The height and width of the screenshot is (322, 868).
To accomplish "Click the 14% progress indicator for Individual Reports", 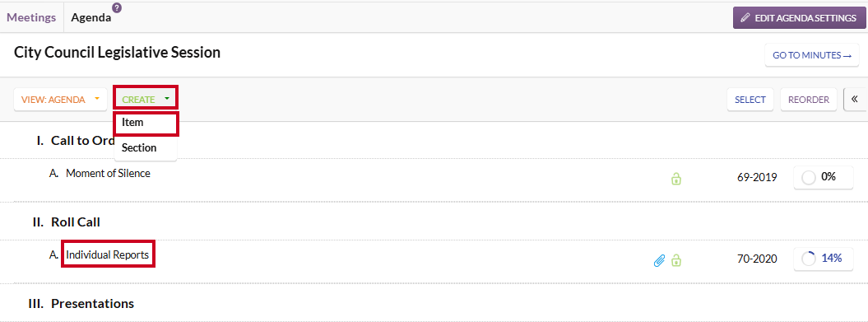I will (824, 259).
